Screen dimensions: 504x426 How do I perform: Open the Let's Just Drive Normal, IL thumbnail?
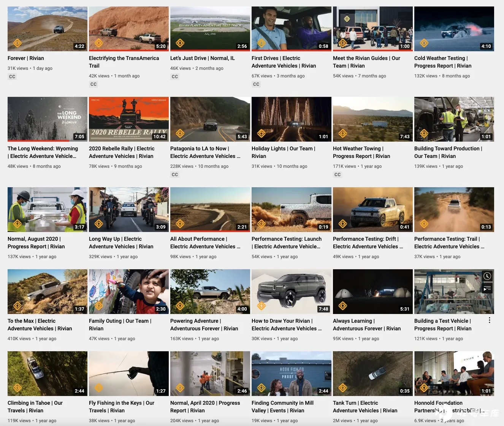coord(210,28)
